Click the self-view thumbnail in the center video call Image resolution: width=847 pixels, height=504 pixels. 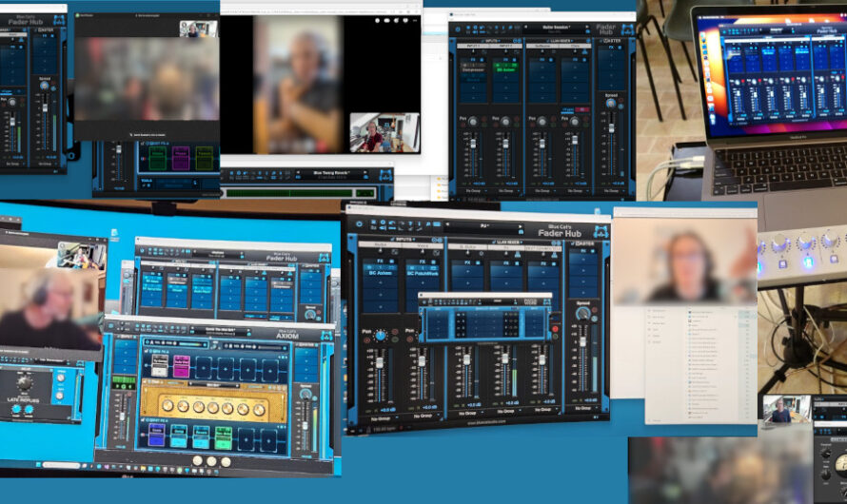point(384,132)
